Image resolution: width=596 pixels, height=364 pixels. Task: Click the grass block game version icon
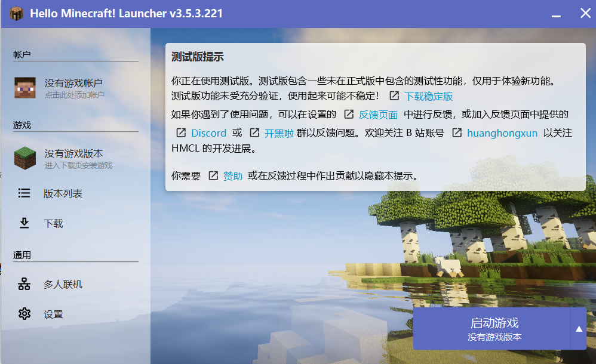click(25, 158)
